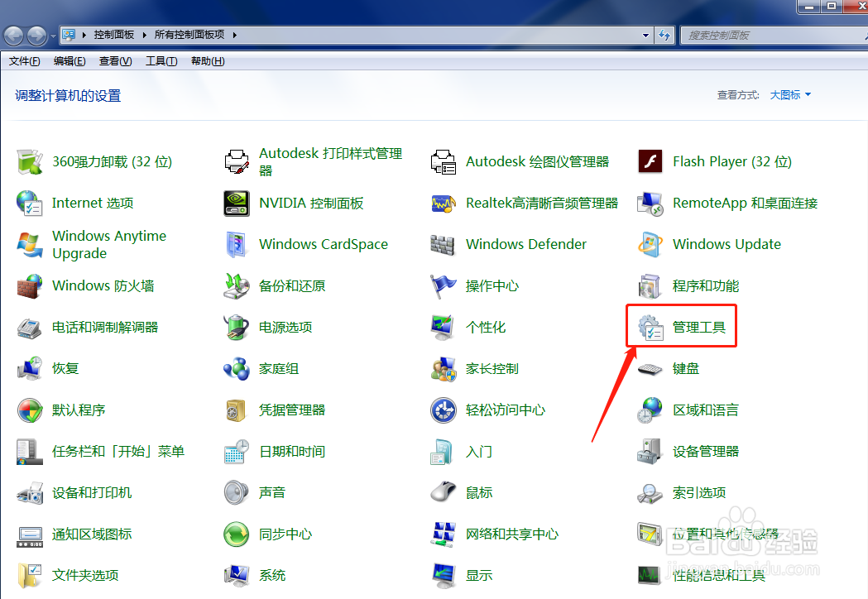868x599 pixels.
Task: Focus the 搜索控制面板 search box
Action: coord(774,36)
